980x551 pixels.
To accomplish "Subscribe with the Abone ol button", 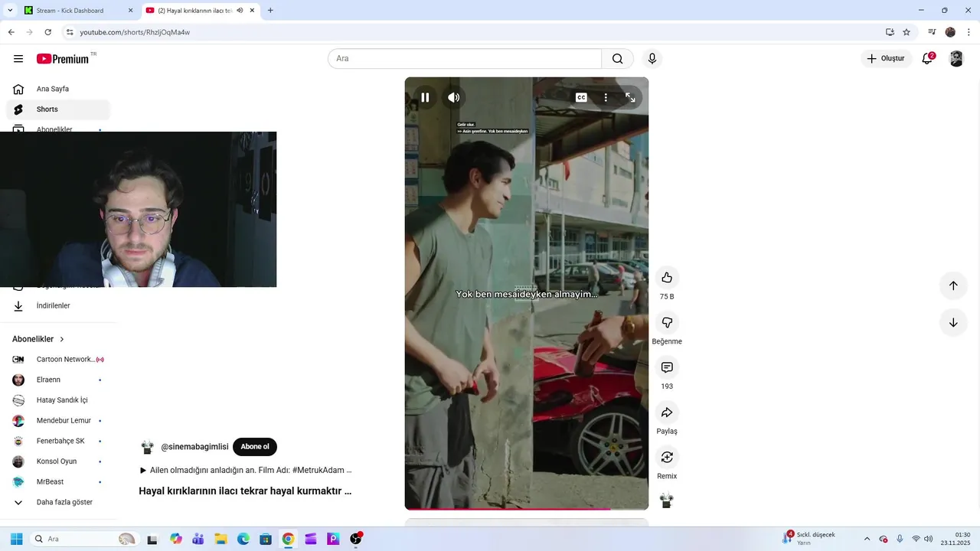I will [255, 447].
